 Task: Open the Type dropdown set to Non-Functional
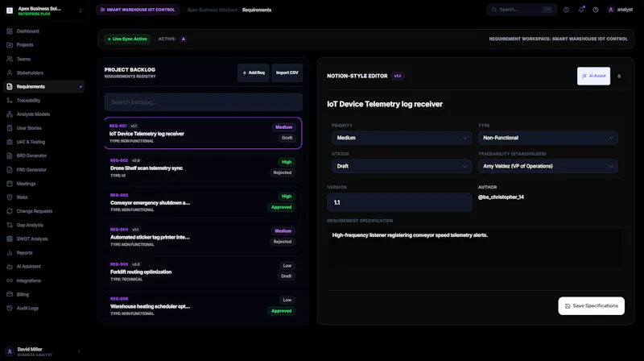tap(548, 138)
